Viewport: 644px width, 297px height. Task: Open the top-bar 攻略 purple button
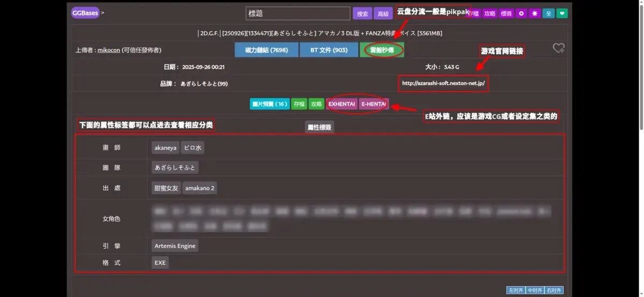[x=489, y=13]
